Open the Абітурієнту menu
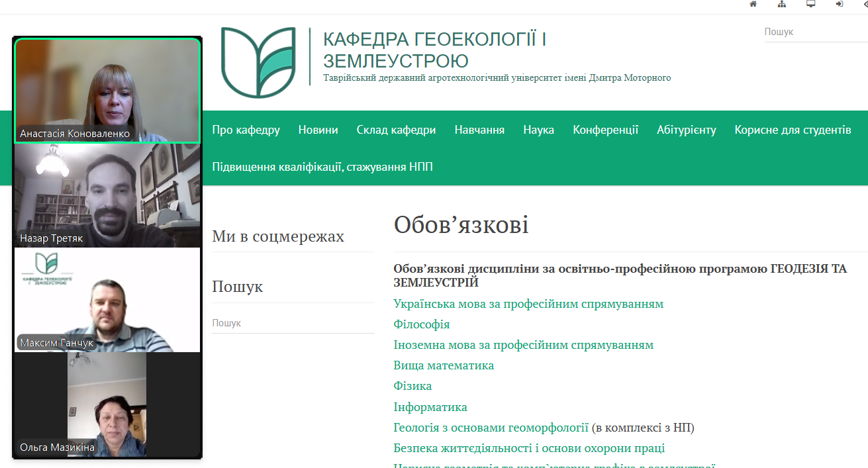The height and width of the screenshot is (468, 868). point(686,130)
